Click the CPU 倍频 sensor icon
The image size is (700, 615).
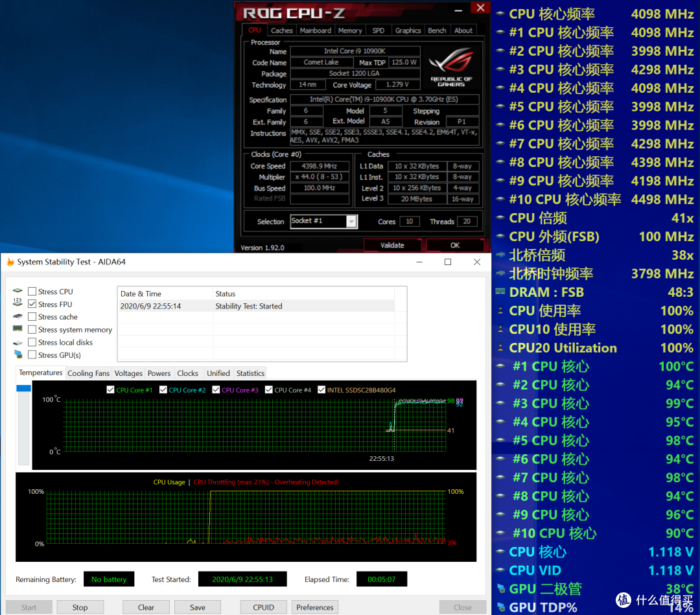tap(500, 218)
